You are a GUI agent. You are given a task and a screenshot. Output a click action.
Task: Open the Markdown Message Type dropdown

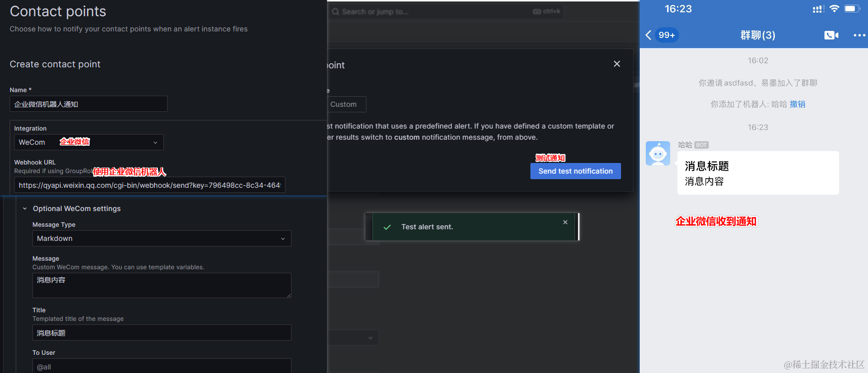pos(161,238)
